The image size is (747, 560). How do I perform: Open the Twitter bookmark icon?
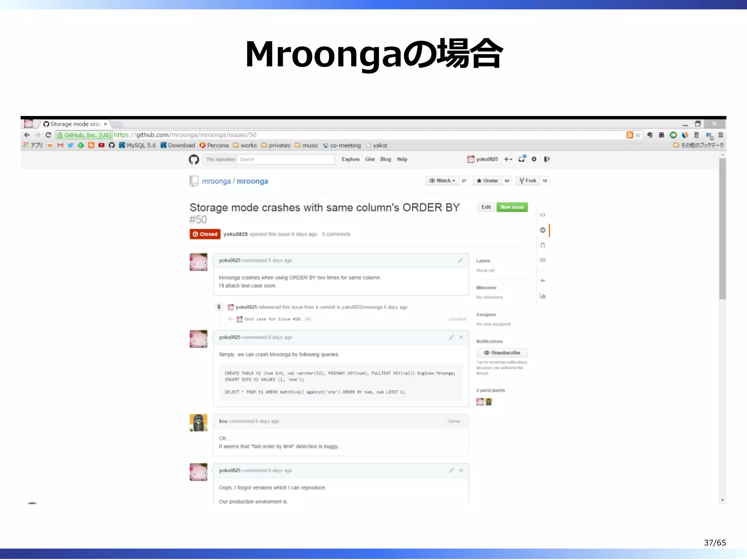pos(70,145)
